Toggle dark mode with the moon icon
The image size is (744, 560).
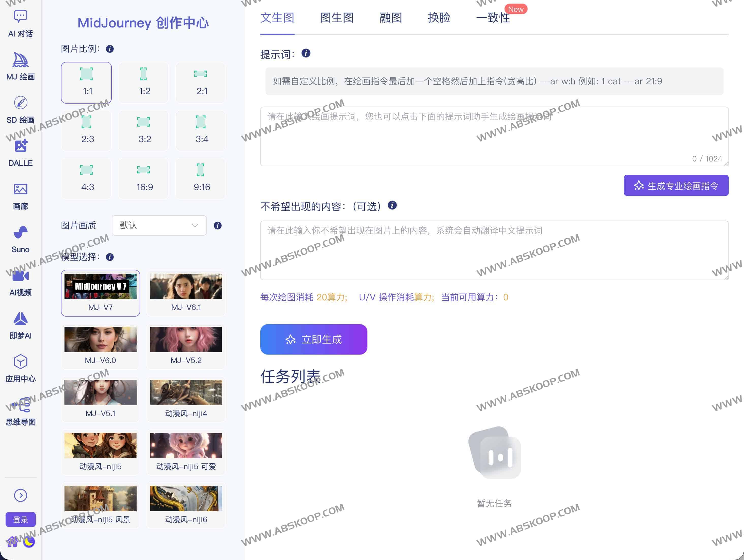coord(29,542)
